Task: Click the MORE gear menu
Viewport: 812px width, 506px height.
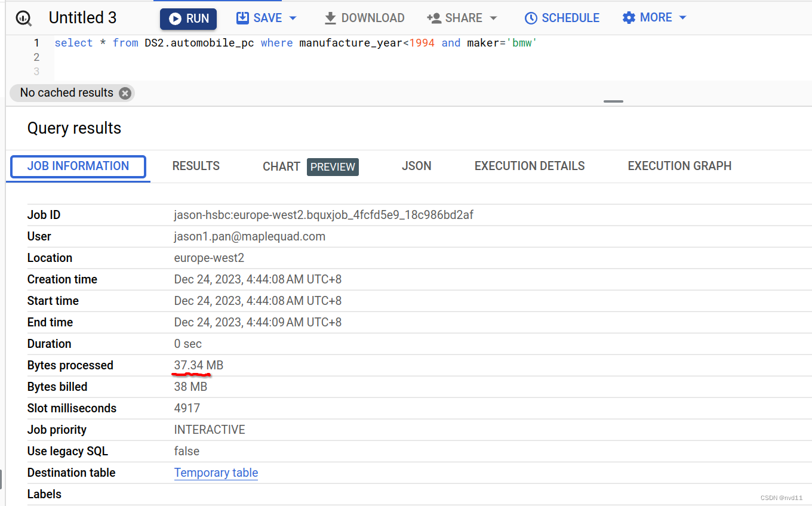Action: pyautogui.click(x=647, y=18)
